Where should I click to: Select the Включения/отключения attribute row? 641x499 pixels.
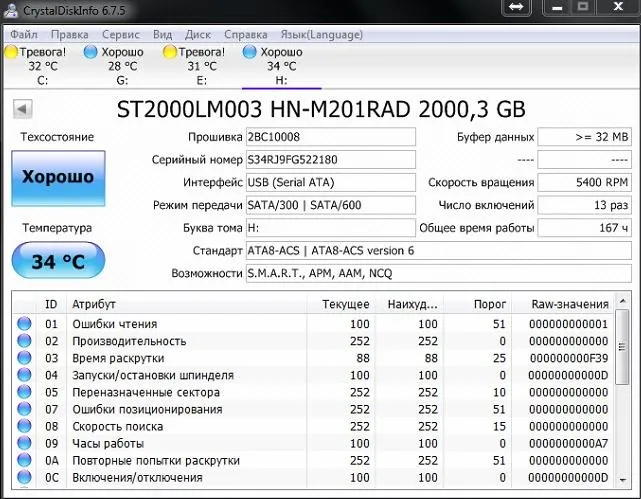point(313,477)
